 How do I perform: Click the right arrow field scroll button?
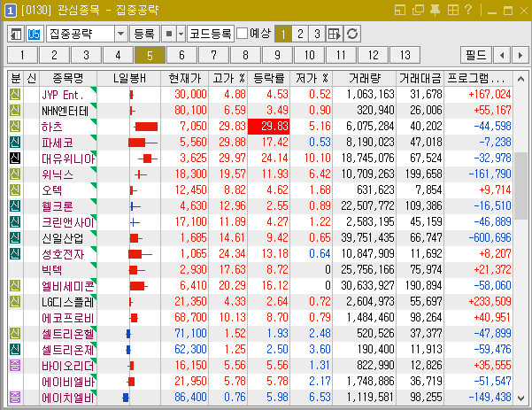520,55
